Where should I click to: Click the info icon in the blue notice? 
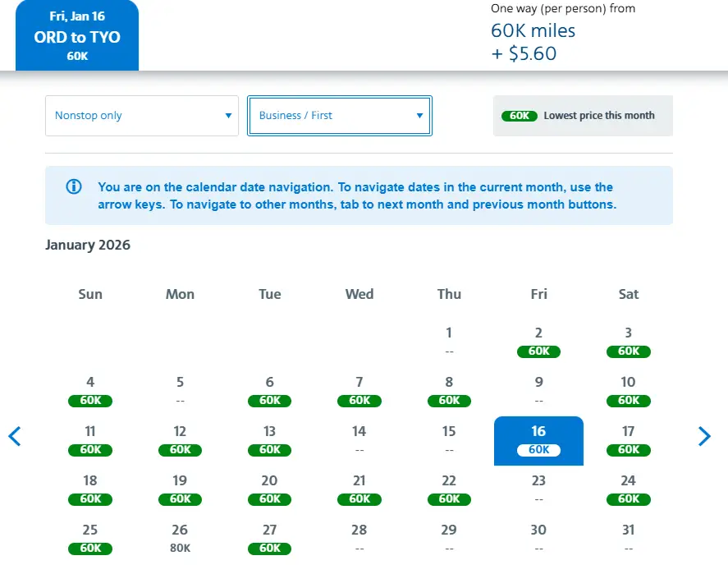click(x=73, y=187)
